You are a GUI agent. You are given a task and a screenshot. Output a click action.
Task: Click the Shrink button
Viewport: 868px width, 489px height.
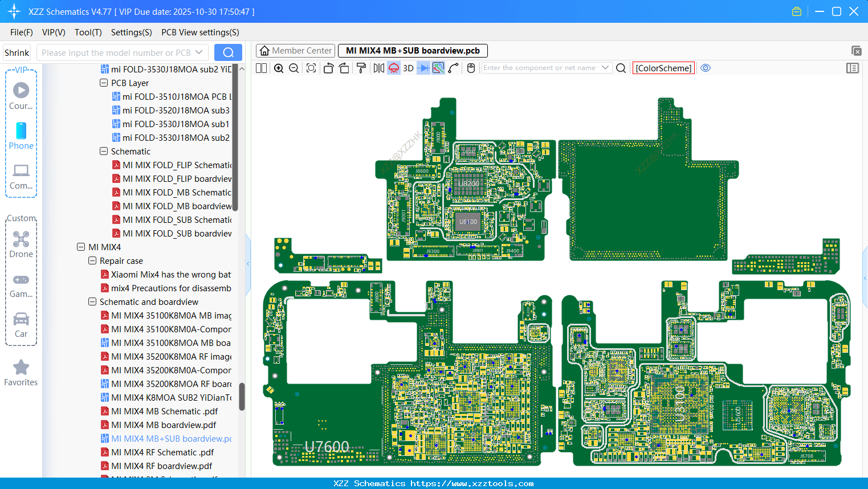click(x=17, y=53)
